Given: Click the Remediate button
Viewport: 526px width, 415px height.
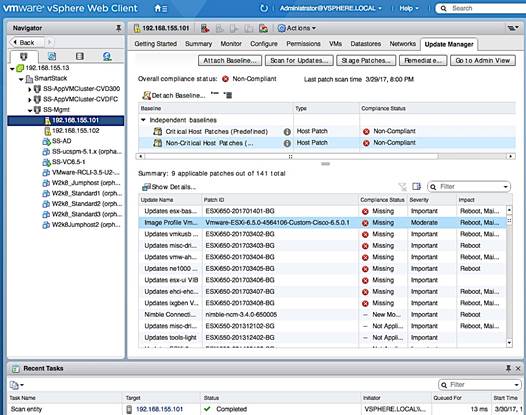Looking at the screenshot, I should [x=423, y=61].
